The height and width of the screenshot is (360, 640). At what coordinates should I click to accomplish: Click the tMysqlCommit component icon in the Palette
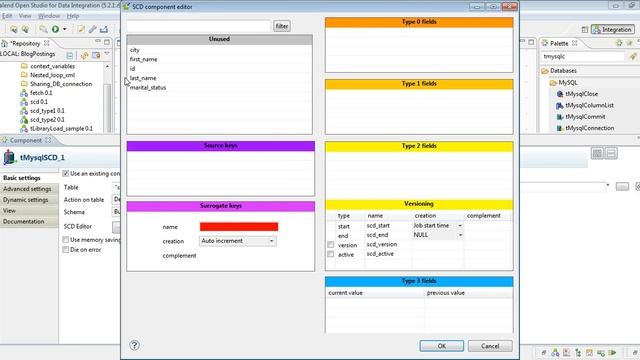(560, 117)
